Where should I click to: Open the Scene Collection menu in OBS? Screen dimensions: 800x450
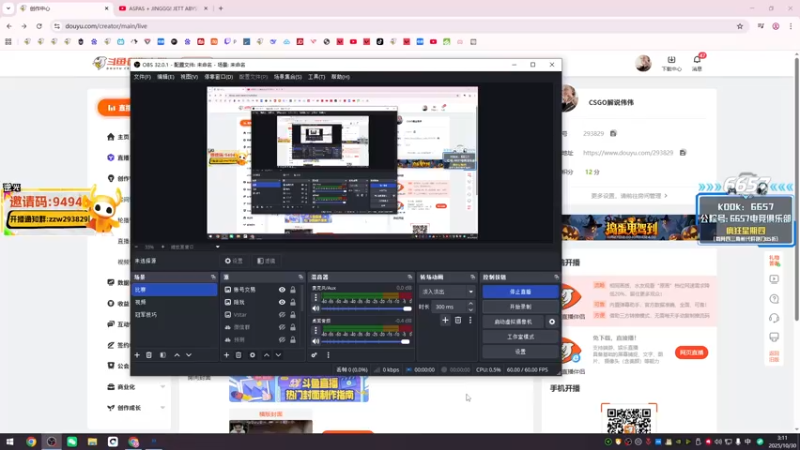tap(288, 77)
